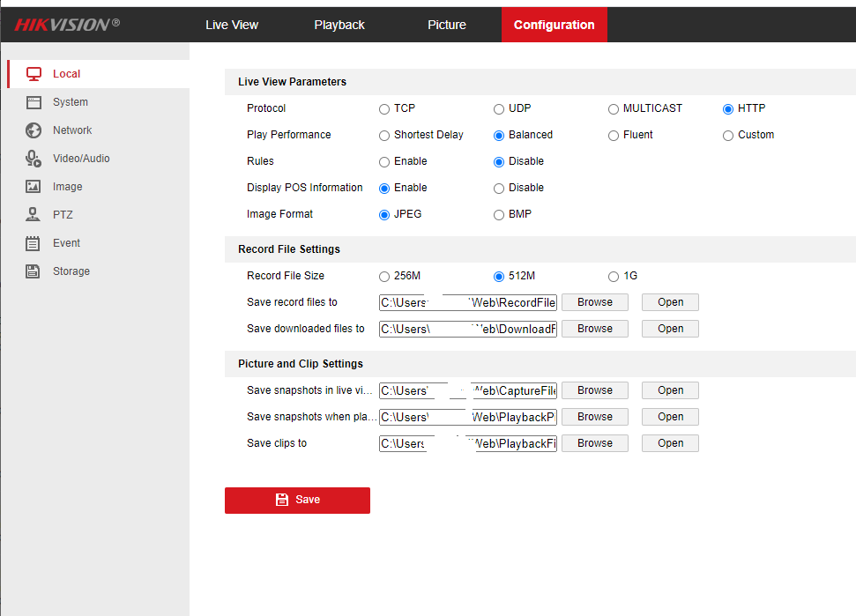Open the save clips folder
The width and height of the screenshot is (856, 616).
670,443
